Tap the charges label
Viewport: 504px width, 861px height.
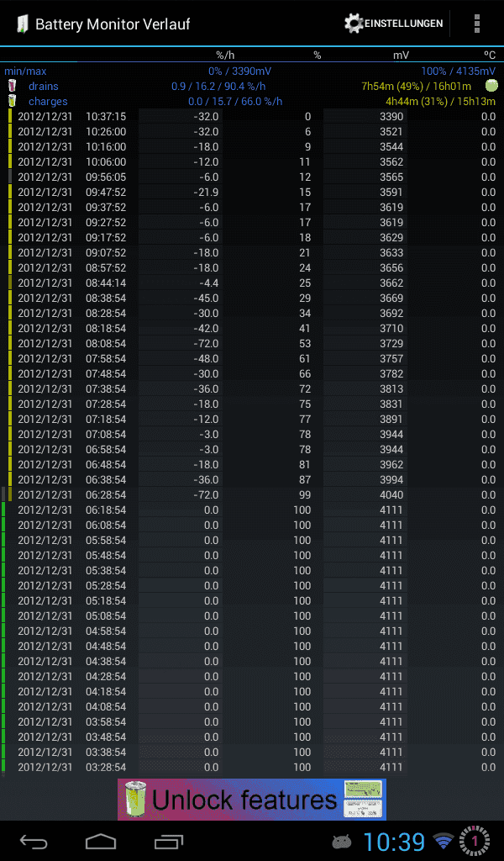click(48, 102)
